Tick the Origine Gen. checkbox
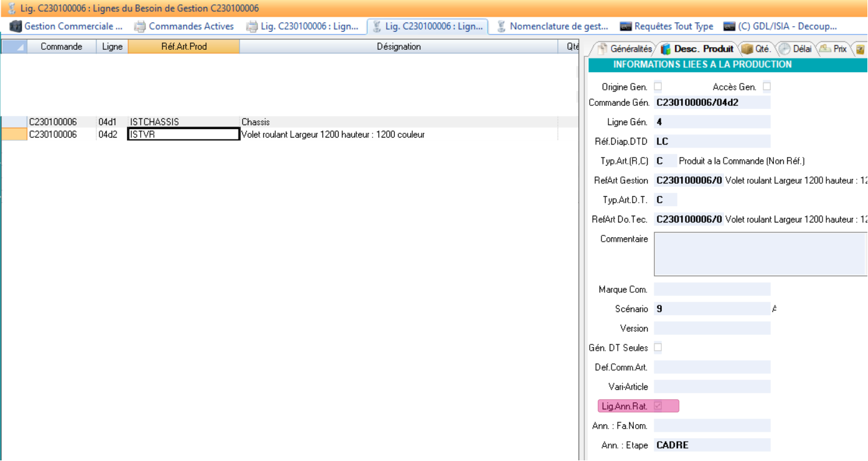Image resolution: width=868 pixels, height=461 pixels. point(658,87)
